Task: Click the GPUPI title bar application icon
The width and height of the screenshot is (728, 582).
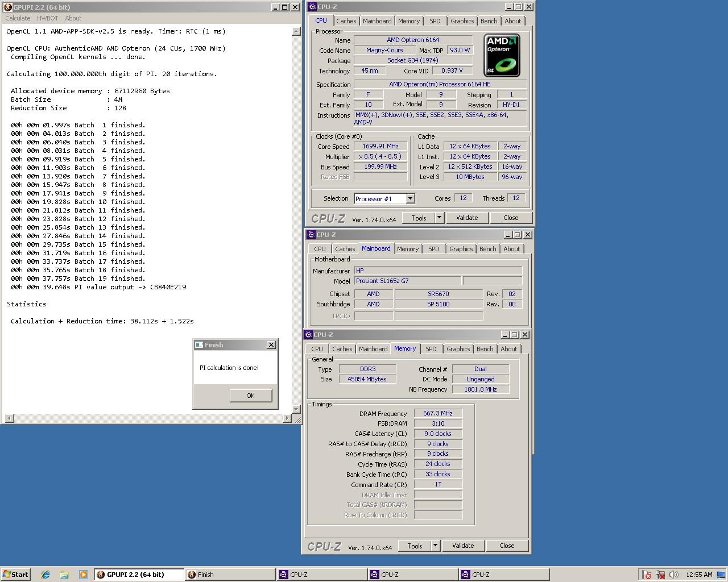Action: coord(8,7)
